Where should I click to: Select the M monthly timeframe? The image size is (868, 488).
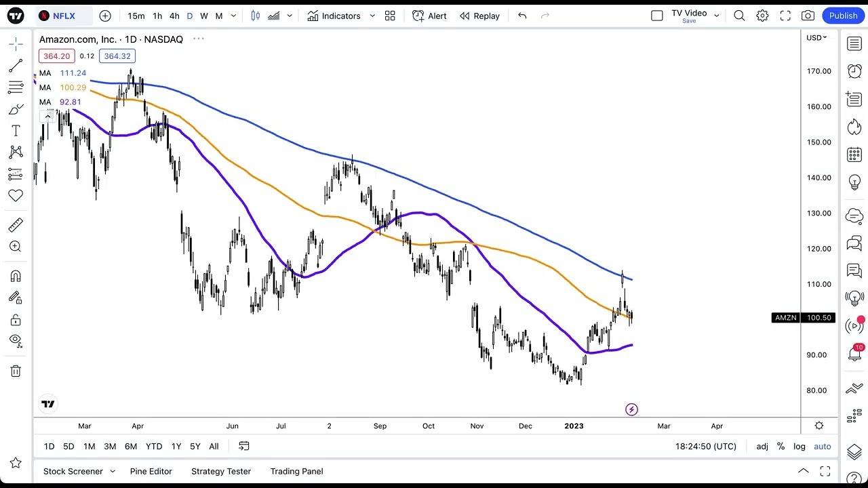click(x=219, y=16)
